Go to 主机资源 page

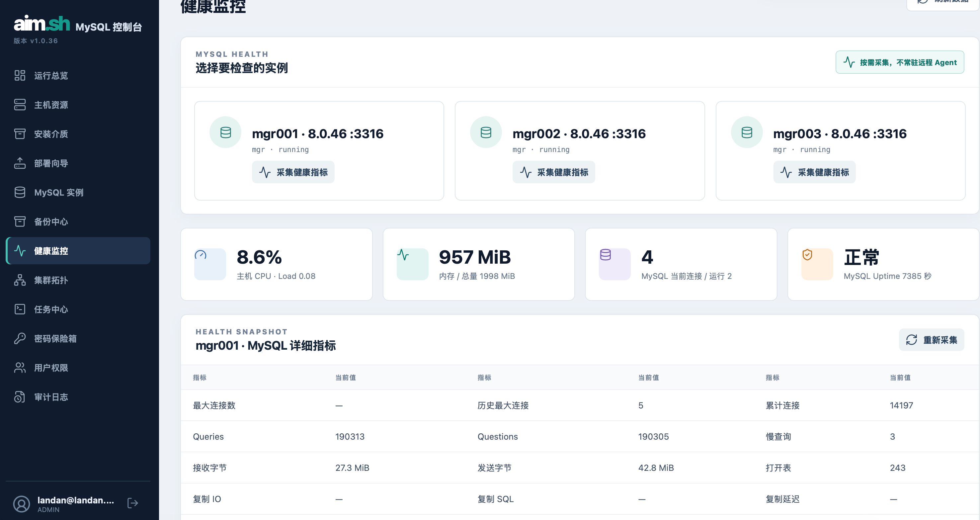click(78, 105)
